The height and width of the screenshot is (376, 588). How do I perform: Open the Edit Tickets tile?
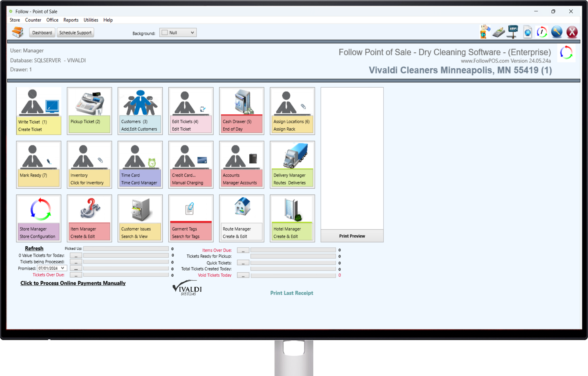click(191, 111)
